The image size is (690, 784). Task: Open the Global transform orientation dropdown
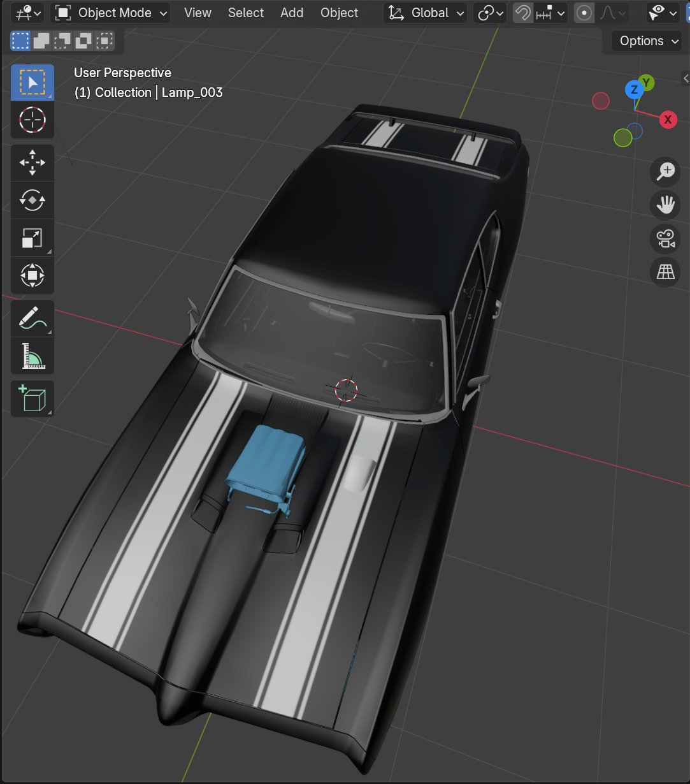pyautogui.click(x=424, y=13)
